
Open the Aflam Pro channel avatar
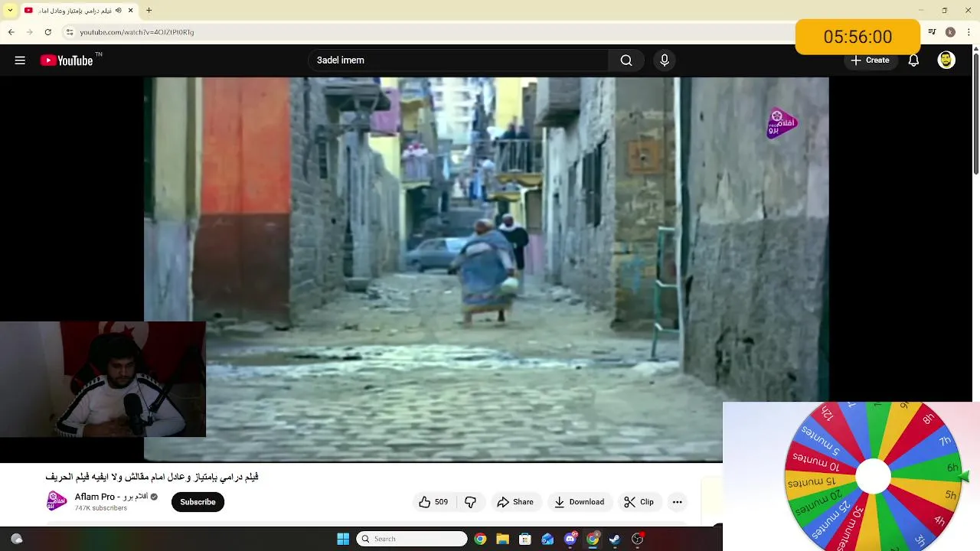pos(57,501)
